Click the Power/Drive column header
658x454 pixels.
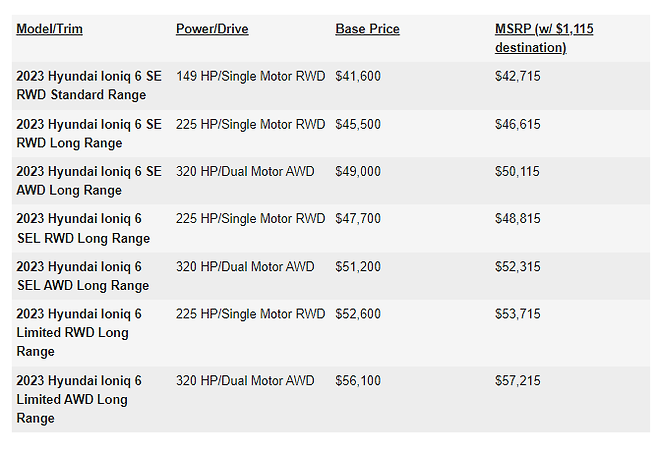tap(212, 29)
